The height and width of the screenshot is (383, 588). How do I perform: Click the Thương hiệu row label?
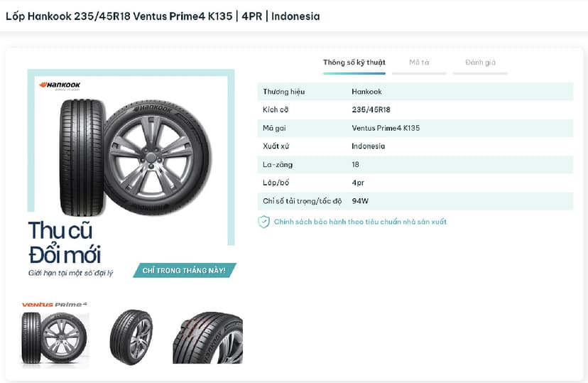283,92
